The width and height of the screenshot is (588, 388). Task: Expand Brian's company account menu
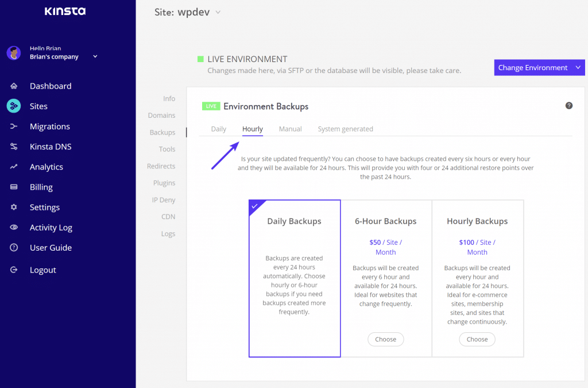coord(95,57)
